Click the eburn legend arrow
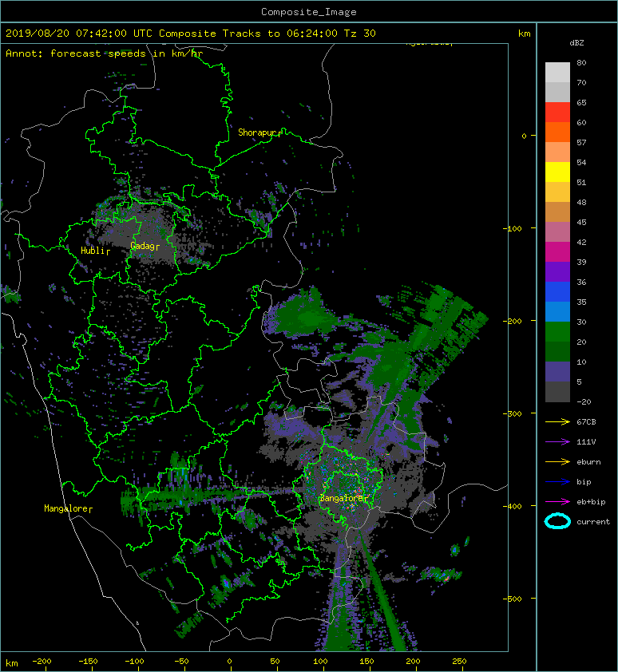The image size is (618, 672). pos(557,462)
